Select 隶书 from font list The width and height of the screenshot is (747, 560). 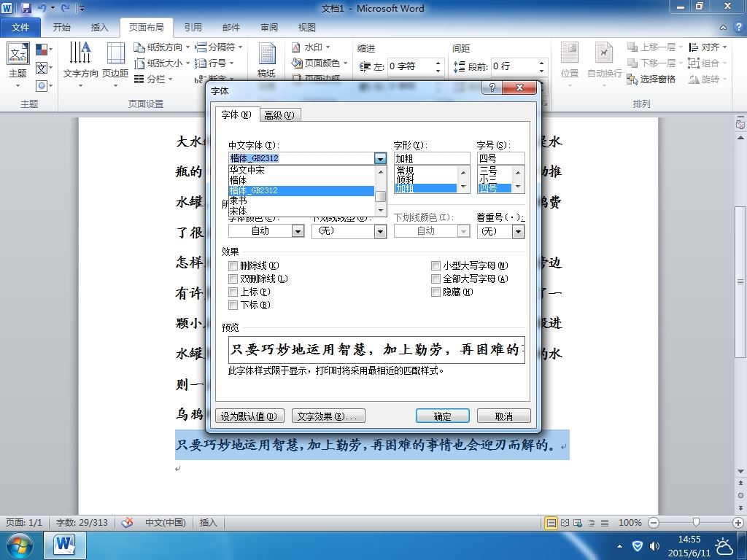coord(301,201)
